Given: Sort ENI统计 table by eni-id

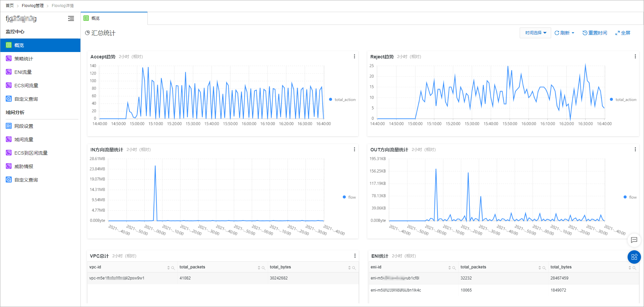Looking at the screenshot, I should pos(450,268).
